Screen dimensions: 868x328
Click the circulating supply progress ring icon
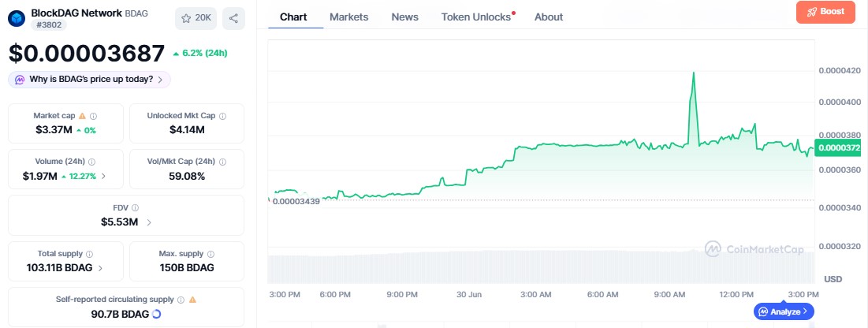157,314
